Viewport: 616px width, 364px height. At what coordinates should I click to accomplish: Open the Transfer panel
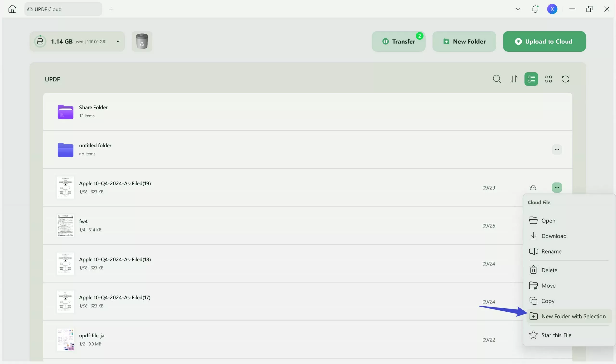(x=398, y=41)
